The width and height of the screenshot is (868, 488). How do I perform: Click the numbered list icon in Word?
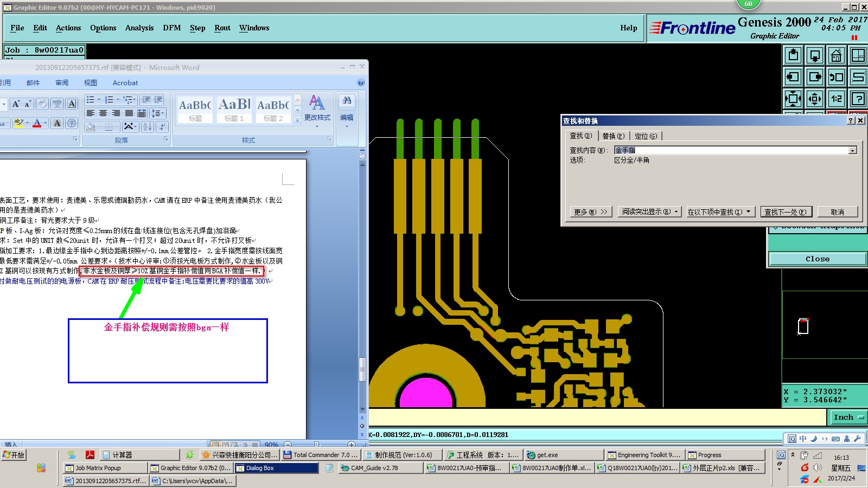pyautogui.click(x=109, y=100)
